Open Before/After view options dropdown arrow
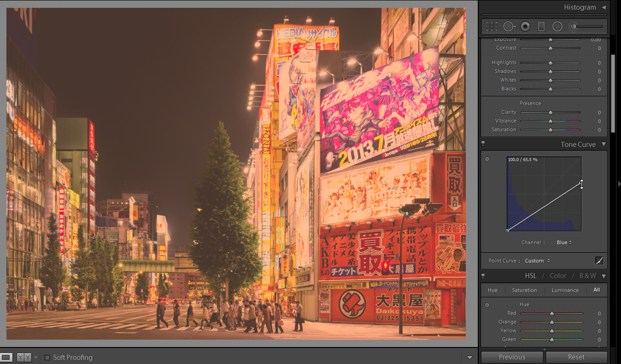The height and width of the screenshot is (364, 621). pos(36,357)
